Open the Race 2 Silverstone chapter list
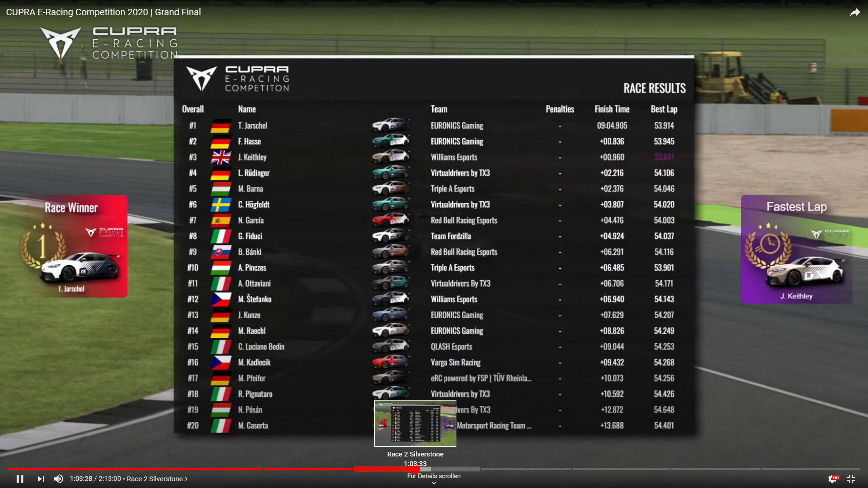 pos(157,479)
